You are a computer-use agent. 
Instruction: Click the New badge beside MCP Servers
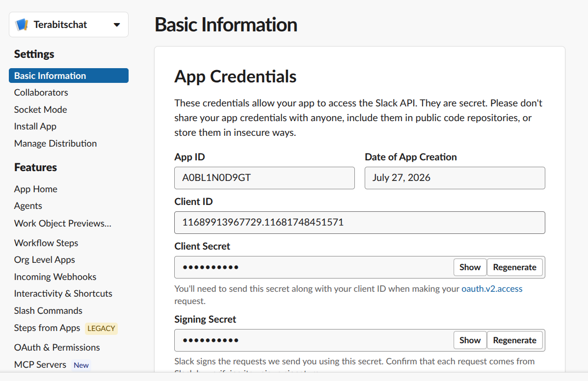[81, 365]
